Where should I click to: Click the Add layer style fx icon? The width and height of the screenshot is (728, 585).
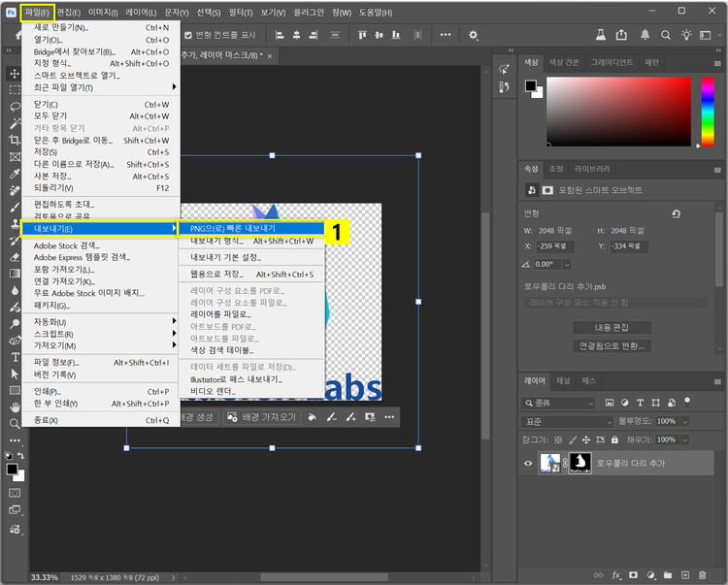(615, 576)
